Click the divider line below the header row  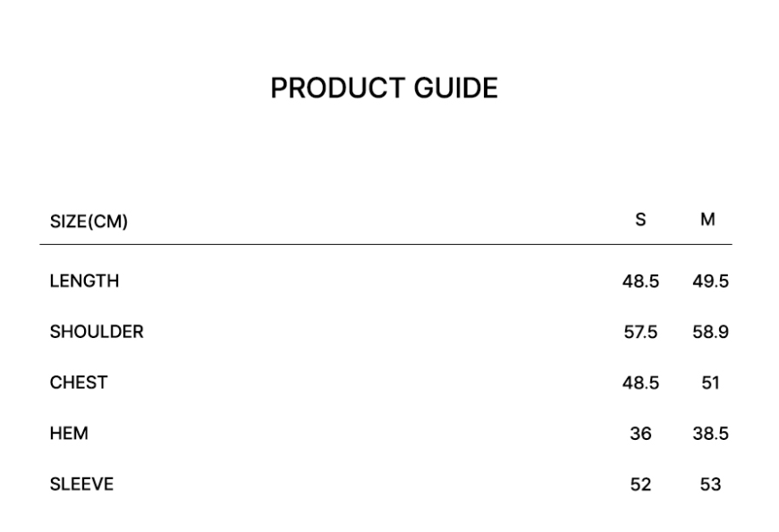click(385, 244)
